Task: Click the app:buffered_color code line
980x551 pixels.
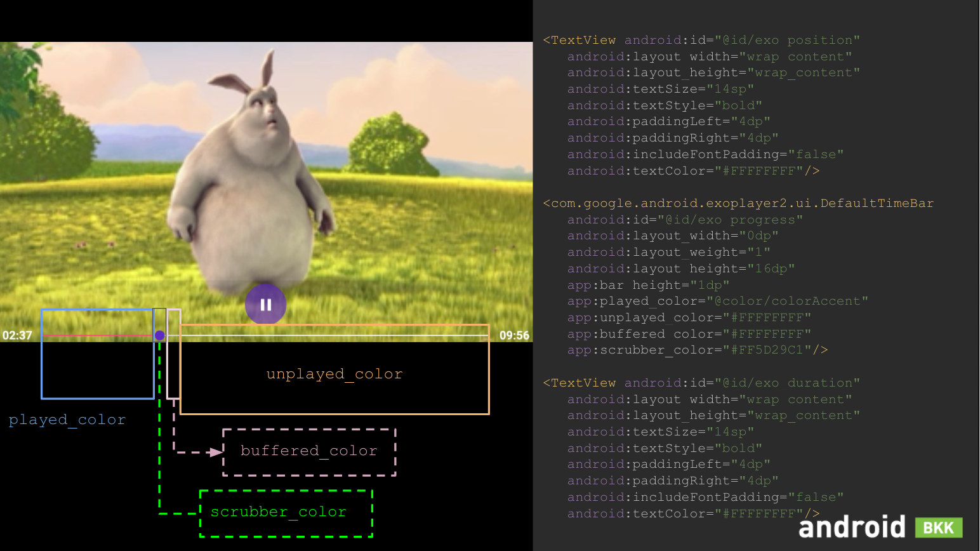Action: click(x=689, y=334)
